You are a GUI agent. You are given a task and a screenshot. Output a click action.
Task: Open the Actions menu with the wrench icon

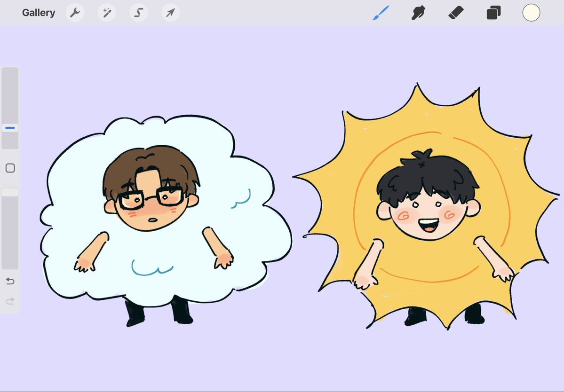75,13
